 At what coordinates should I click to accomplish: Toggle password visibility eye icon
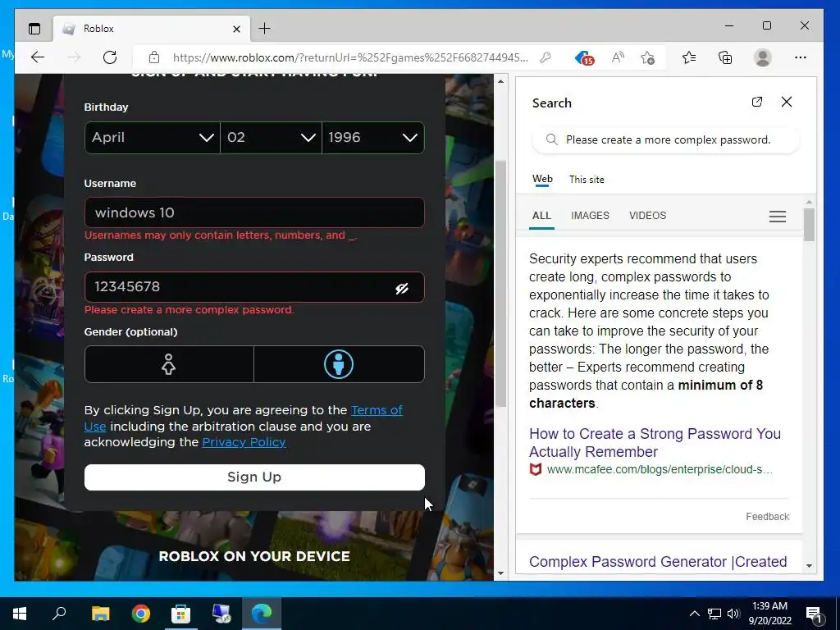402,289
